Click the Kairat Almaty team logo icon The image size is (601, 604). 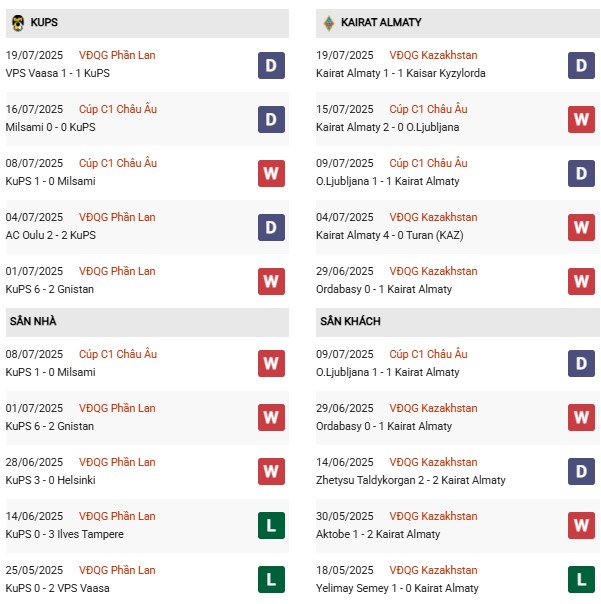(328, 22)
